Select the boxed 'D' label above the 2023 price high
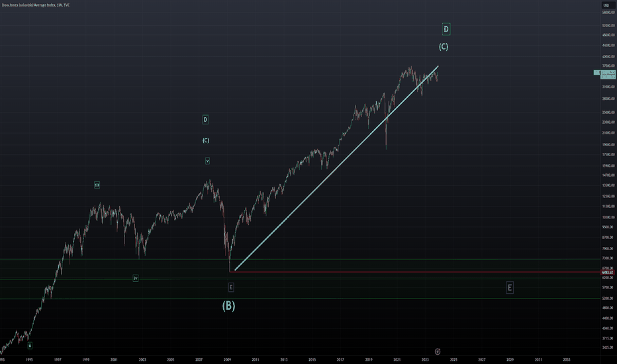Viewport: 617px width, 364px height. click(x=446, y=28)
